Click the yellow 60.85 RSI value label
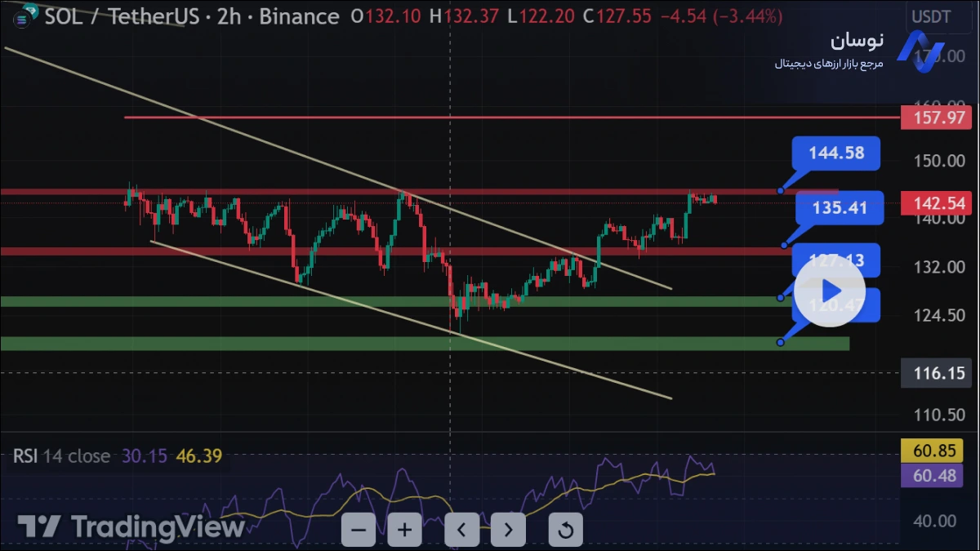The width and height of the screenshot is (980, 551). 932,450
